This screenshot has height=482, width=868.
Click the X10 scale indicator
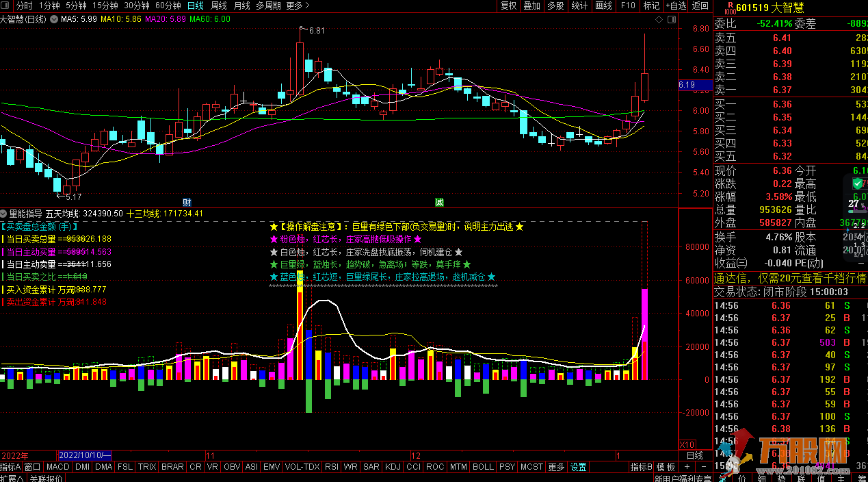click(x=686, y=444)
